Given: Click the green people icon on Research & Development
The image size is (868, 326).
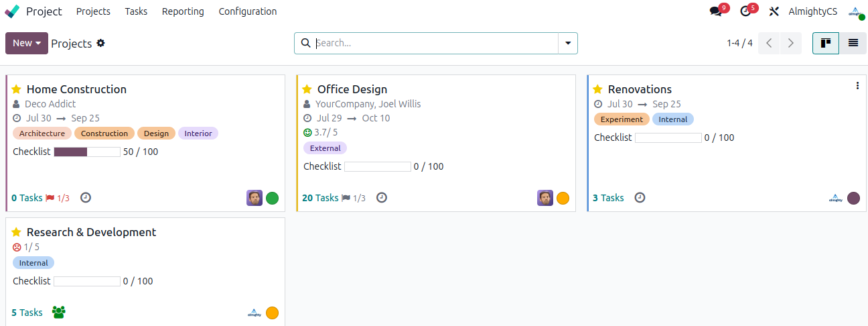Looking at the screenshot, I should pos(59,313).
